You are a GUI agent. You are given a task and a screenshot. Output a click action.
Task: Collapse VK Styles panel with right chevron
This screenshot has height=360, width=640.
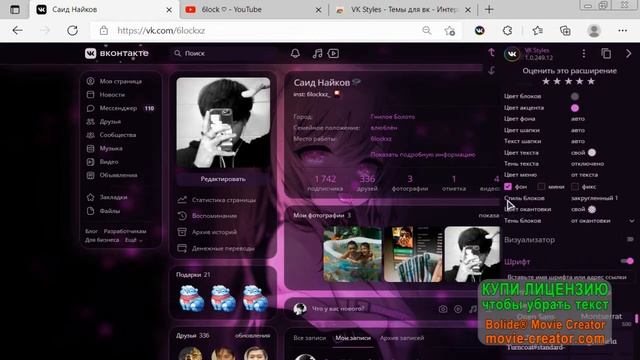point(629,53)
